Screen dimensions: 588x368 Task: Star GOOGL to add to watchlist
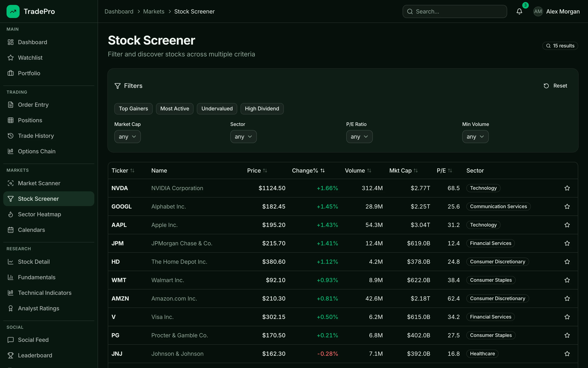[567, 207]
